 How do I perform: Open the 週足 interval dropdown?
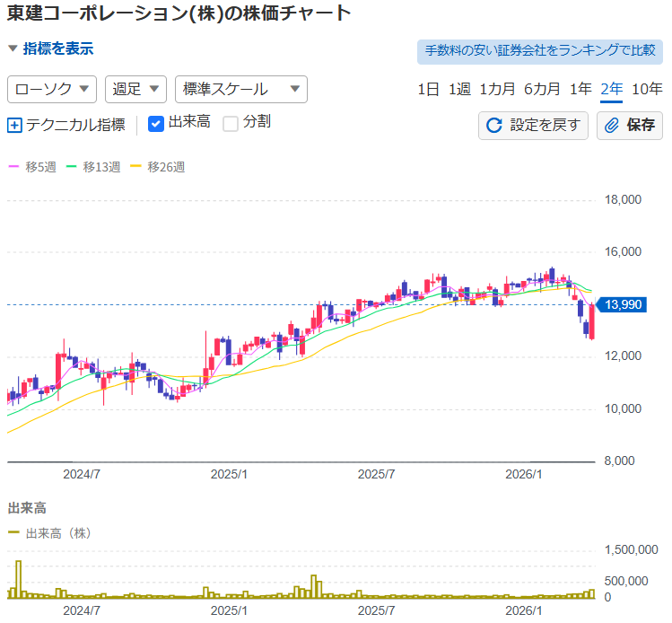coord(135,89)
